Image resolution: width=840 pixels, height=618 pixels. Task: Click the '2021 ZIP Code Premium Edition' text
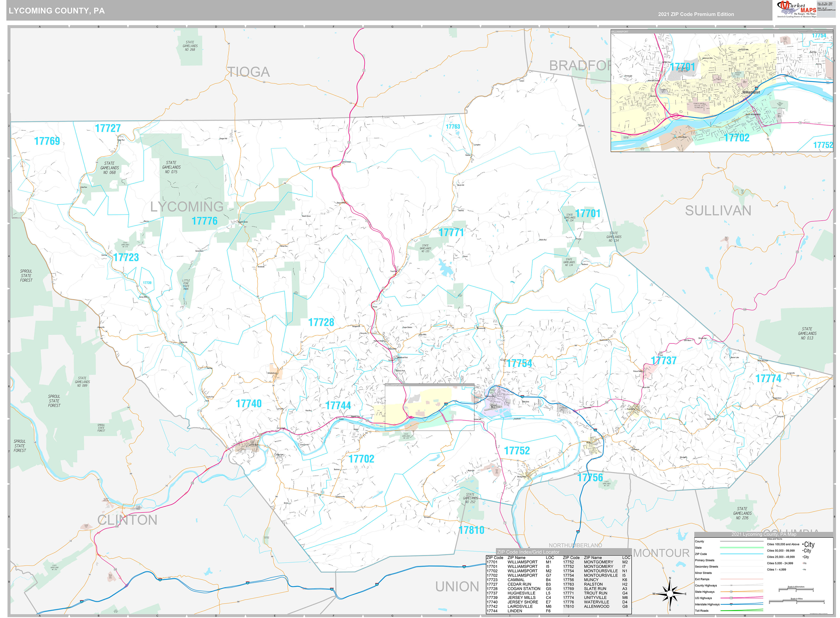(x=696, y=14)
